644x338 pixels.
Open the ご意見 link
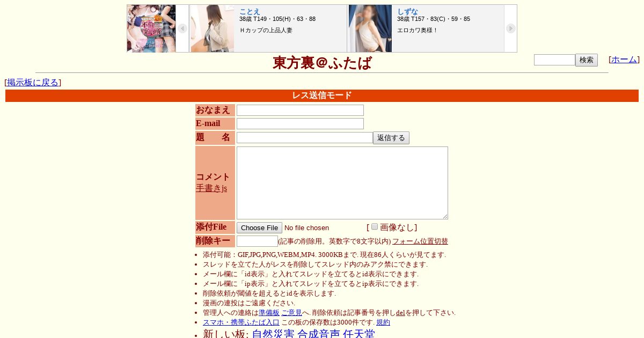pos(291,313)
